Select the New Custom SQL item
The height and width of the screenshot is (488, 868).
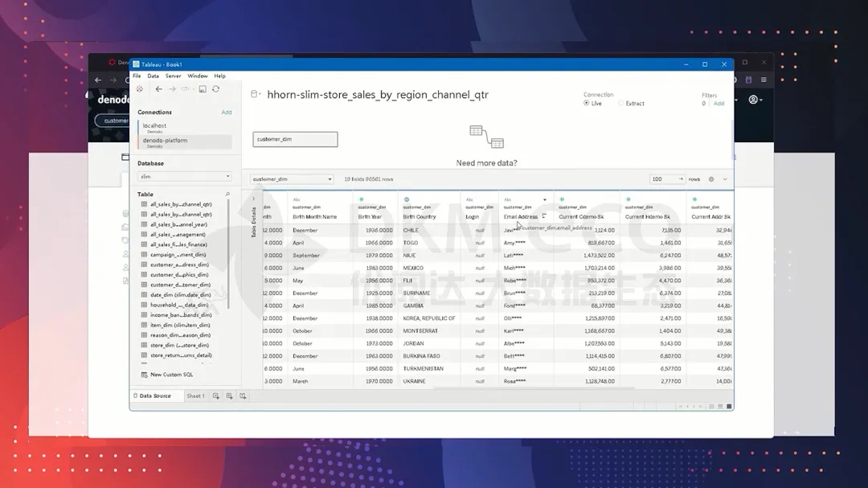pos(171,375)
